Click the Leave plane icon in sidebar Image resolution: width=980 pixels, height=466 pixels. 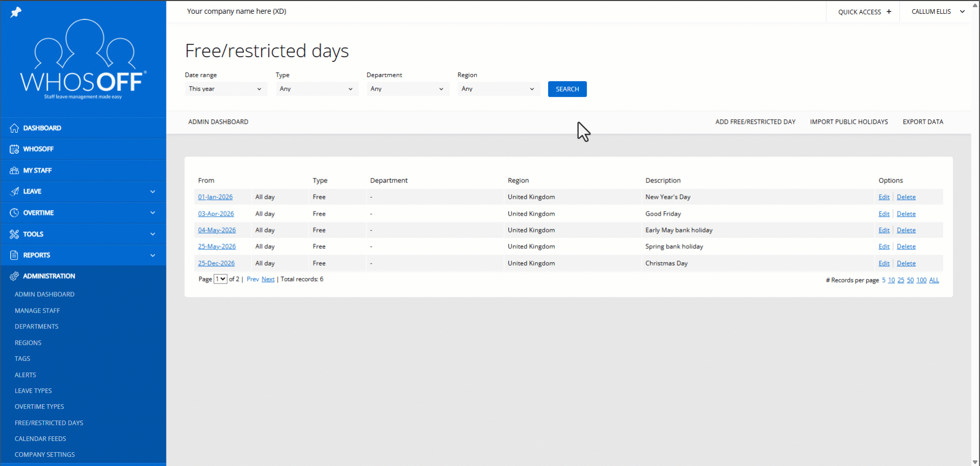[x=14, y=192]
